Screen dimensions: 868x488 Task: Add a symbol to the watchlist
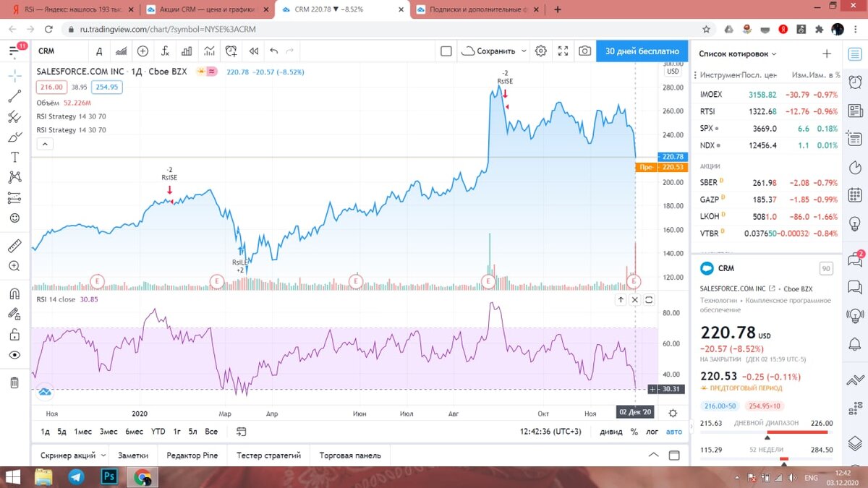pyautogui.click(x=827, y=54)
